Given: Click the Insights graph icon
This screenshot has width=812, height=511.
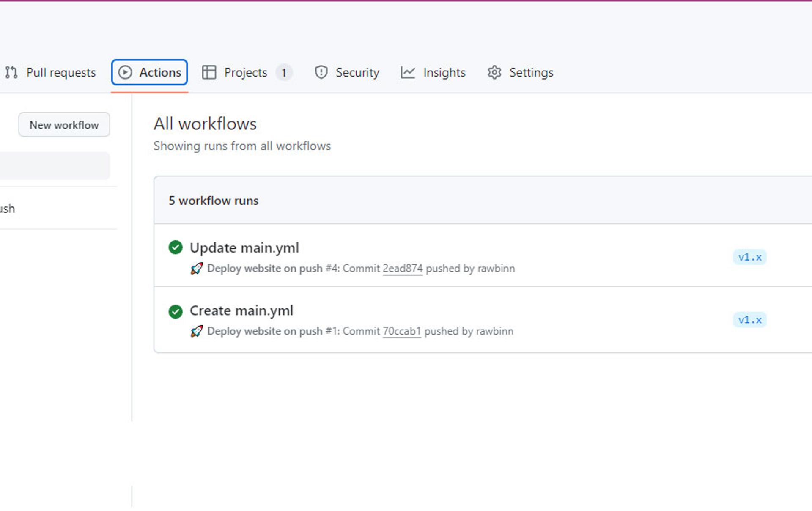Looking at the screenshot, I should tap(408, 72).
